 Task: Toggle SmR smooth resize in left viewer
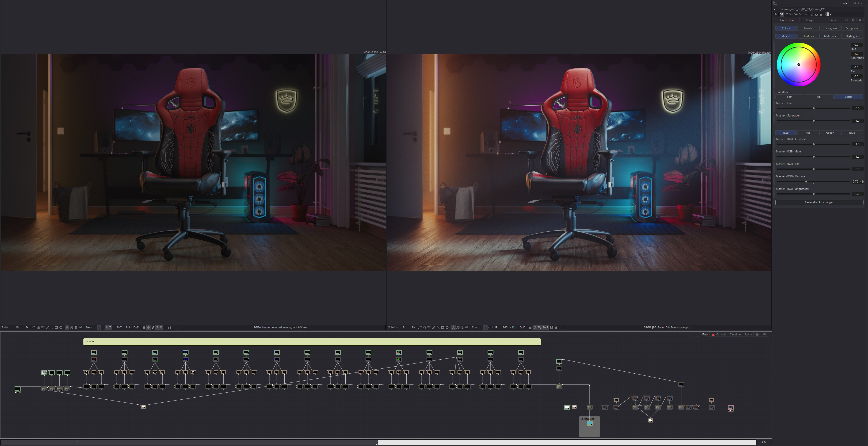(x=159, y=327)
